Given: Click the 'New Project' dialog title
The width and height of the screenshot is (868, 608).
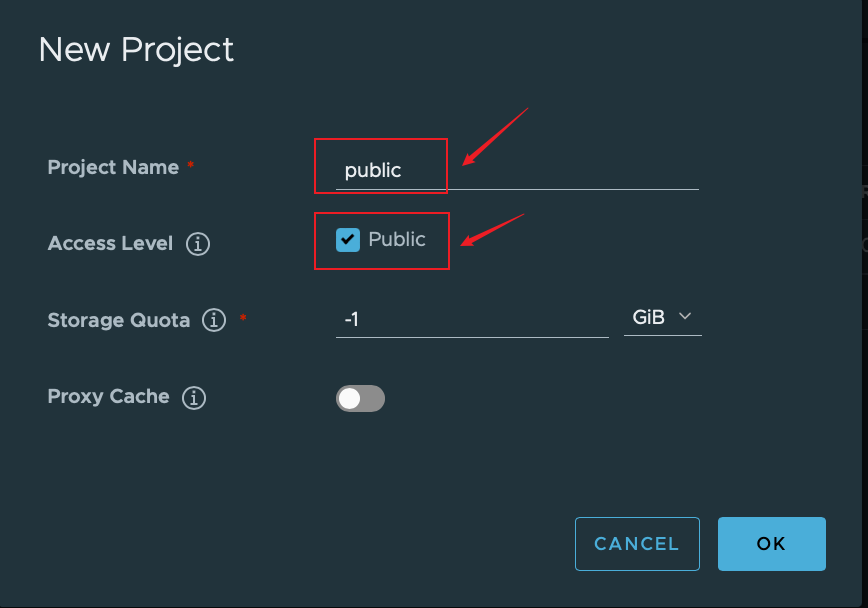Looking at the screenshot, I should [136, 50].
